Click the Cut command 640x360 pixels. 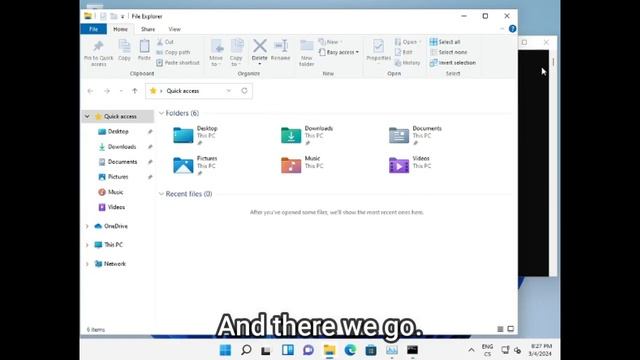click(x=165, y=42)
